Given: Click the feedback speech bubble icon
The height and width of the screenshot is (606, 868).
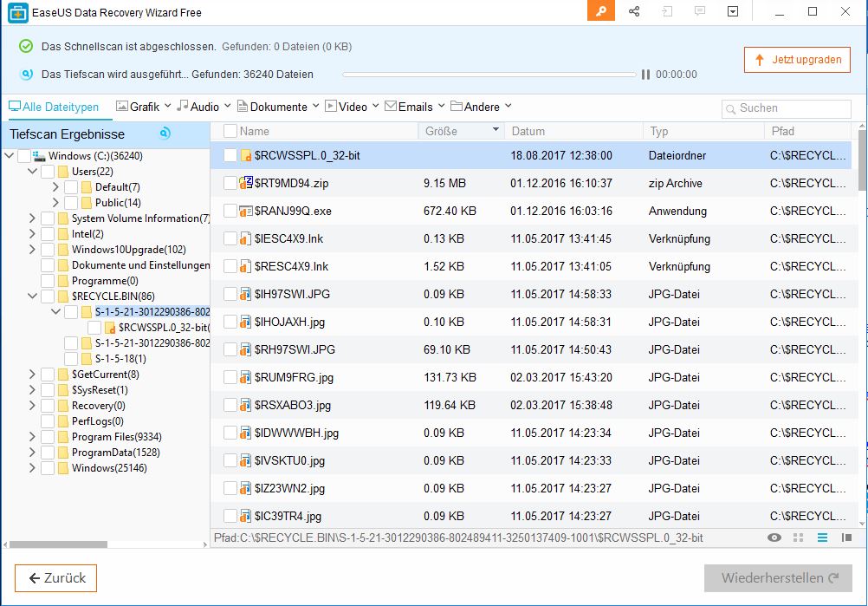Looking at the screenshot, I should click(700, 11).
